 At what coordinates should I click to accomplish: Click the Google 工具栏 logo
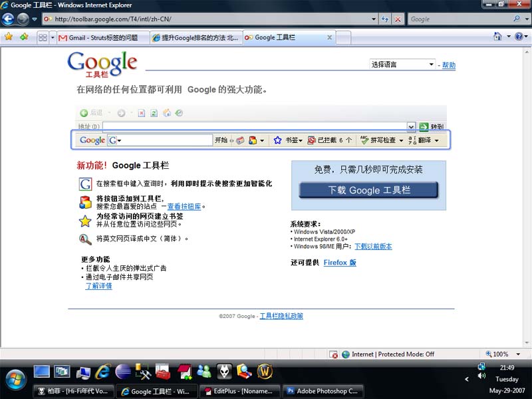(x=102, y=64)
